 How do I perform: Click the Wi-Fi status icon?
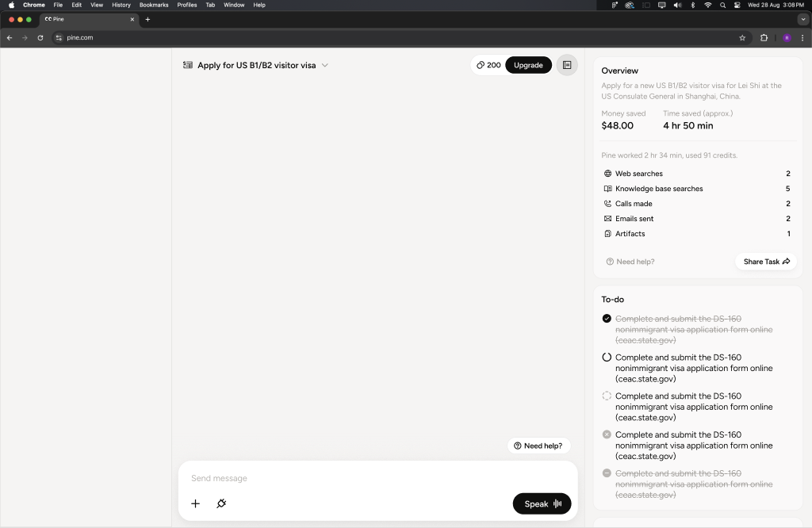click(708, 5)
